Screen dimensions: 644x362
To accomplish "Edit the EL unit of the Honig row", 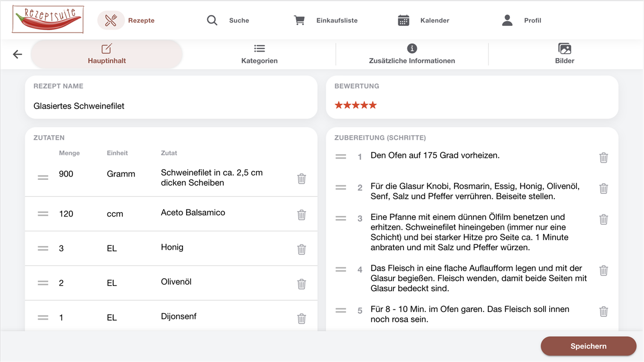I will click(x=112, y=249).
